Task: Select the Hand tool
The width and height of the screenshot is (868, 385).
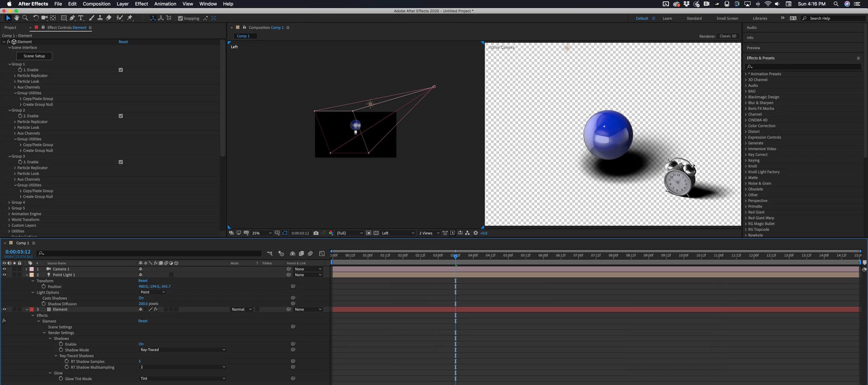Action: click(16, 18)
